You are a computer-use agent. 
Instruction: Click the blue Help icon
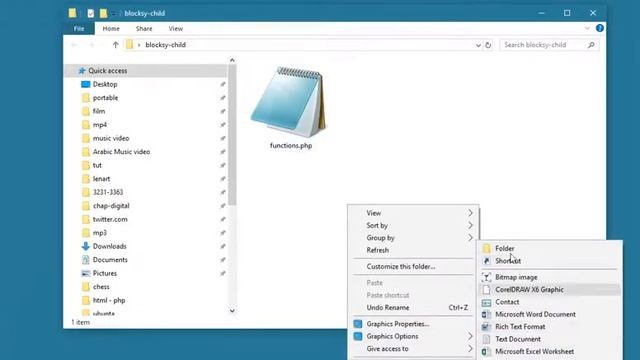click(600, 28)
